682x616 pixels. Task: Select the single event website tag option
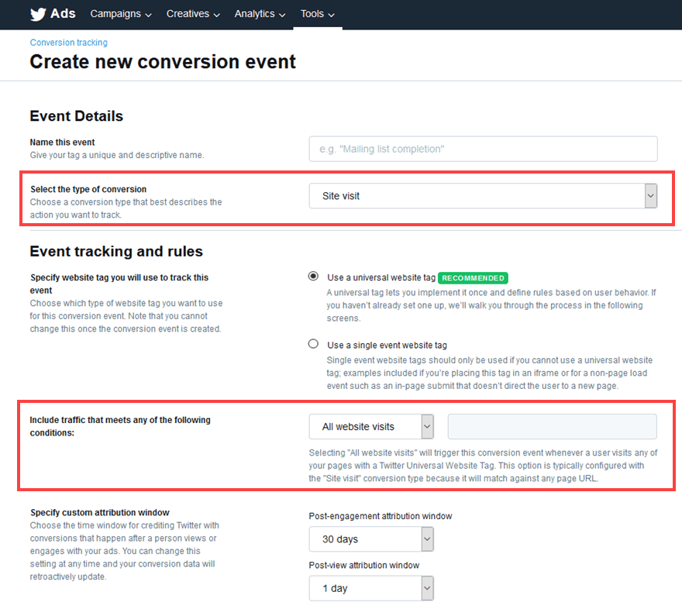(313, 344)
